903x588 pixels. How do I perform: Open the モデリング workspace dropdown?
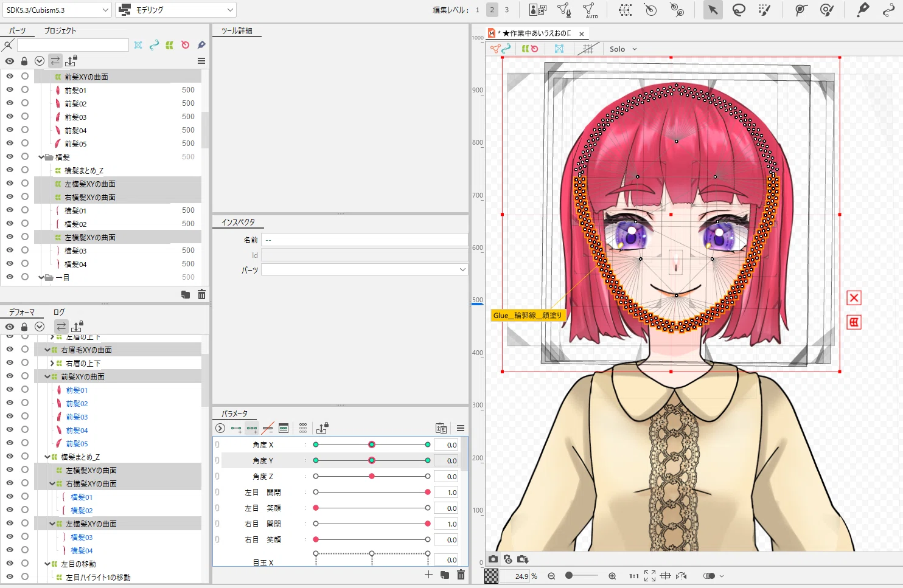176,10
